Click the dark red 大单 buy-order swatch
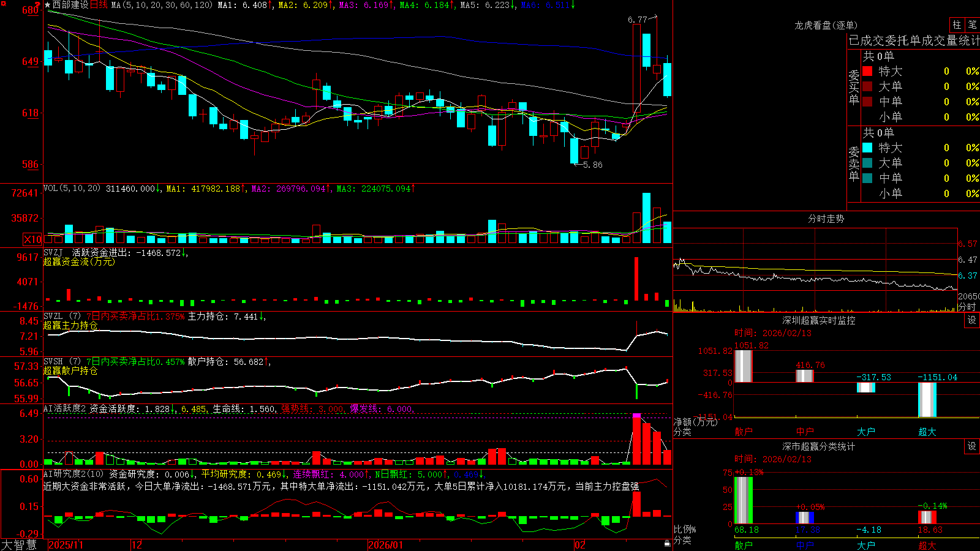This screenshot has height=551, width=980. [867, 86]
